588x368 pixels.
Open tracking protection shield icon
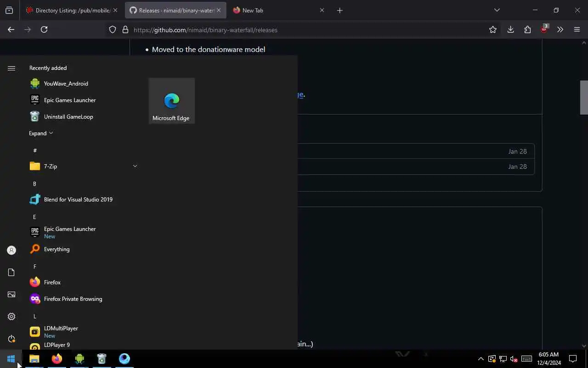pos(113,30)
